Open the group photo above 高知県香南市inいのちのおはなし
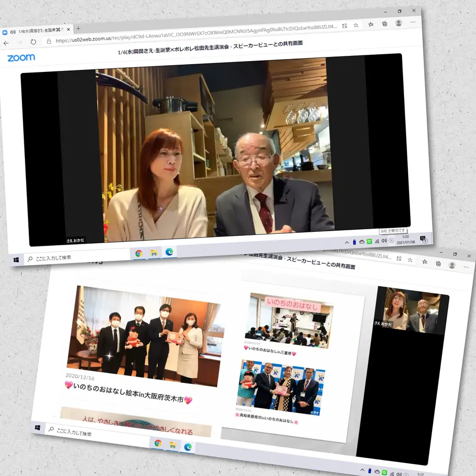The height and width of the screenshot is (476, 476). coord(280,388)
